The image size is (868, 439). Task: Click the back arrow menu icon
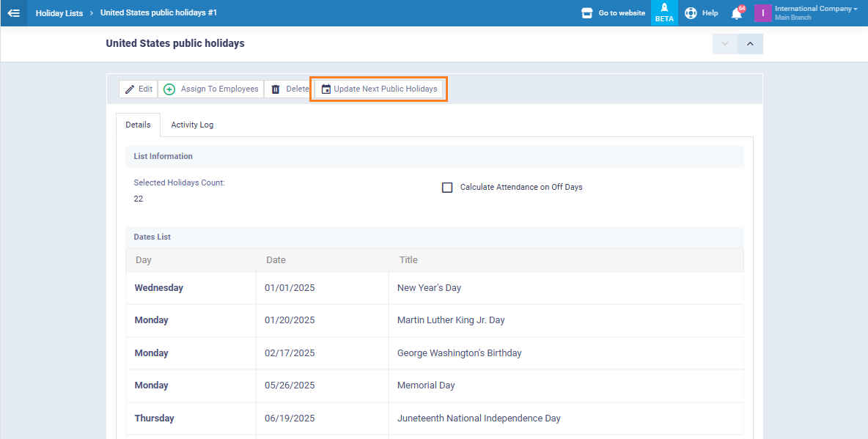point(14,12)
